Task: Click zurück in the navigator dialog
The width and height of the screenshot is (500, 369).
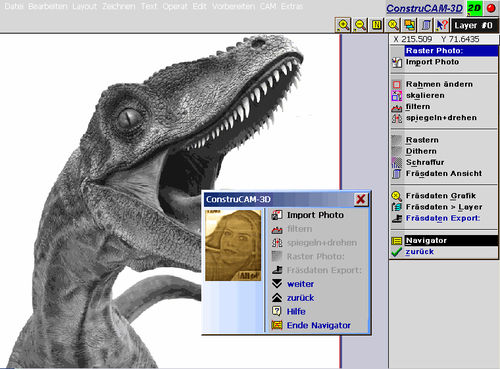Action: (x=300, y=298)
